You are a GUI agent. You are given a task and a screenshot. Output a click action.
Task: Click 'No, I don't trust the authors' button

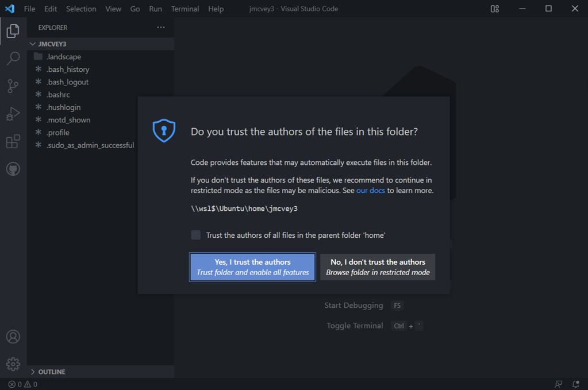tap(378, 267)
